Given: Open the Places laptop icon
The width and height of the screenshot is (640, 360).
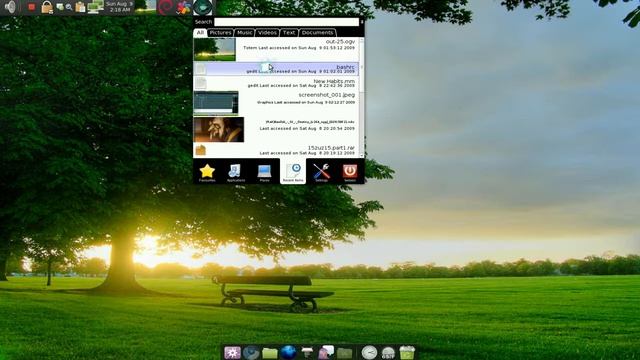Looking at the screenshot, I should pyautogui.click(x=264, y=172).
